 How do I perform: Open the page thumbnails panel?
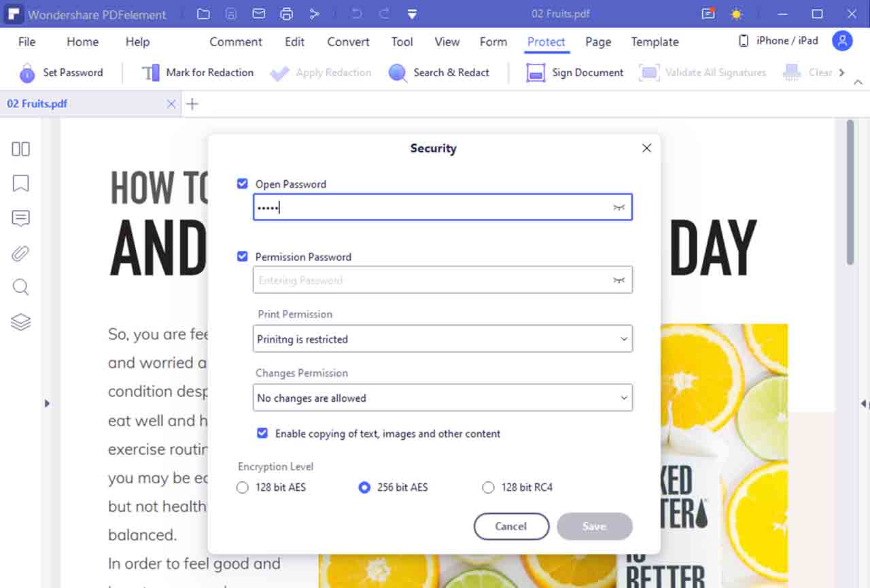20,149
